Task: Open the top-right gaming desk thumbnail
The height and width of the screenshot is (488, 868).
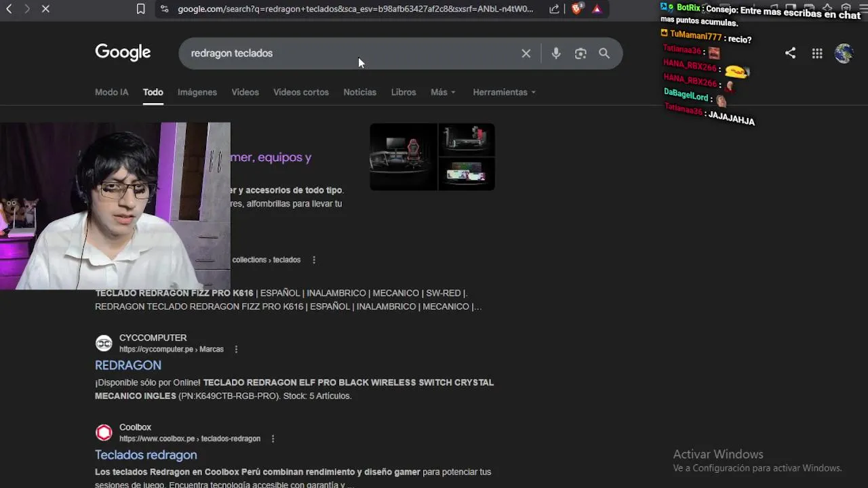Action: (x=467, y=140)
